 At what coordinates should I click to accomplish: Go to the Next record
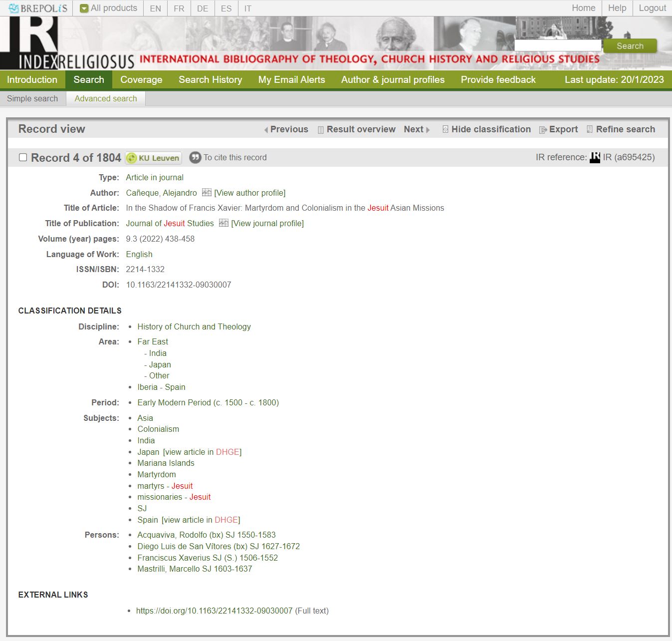414,129
